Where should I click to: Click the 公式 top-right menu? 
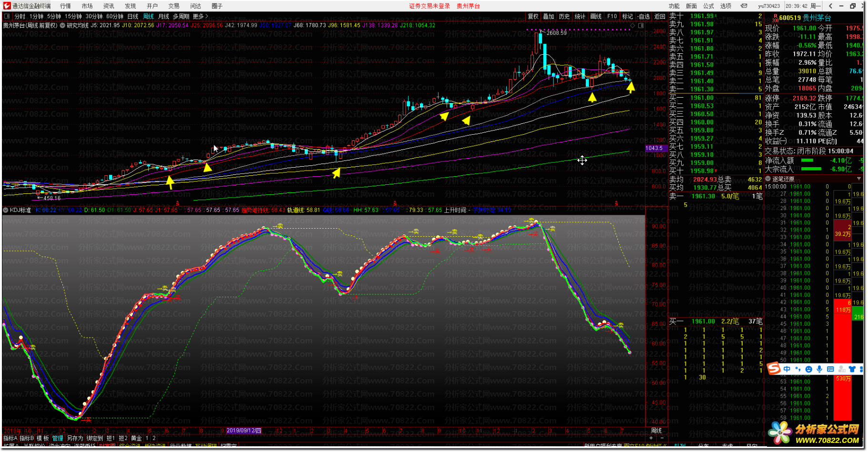point(709,6)
